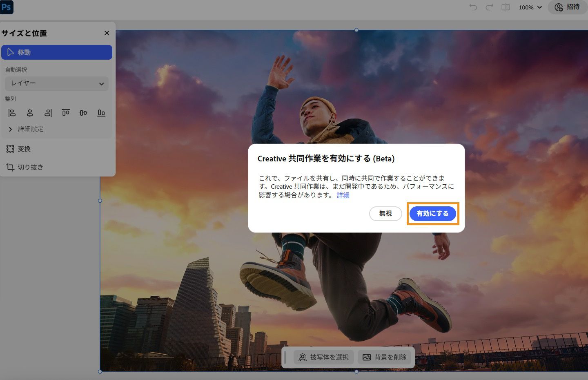Align layers to vertical centers

click(x=83, y=113)
